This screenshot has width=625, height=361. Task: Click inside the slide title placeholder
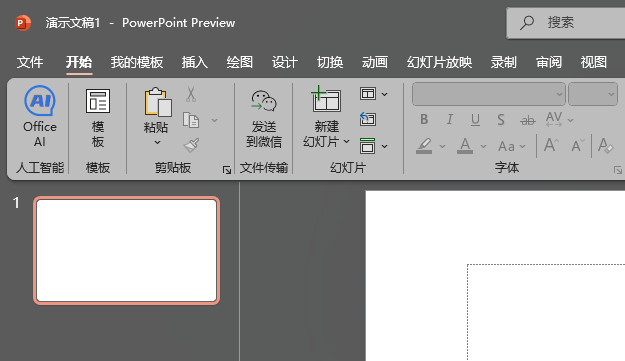click(x=546, y=312)
